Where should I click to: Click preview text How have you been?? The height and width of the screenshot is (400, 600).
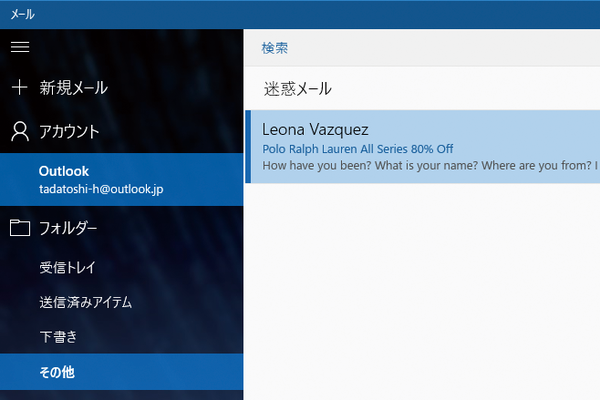click(x=316, y=165)
